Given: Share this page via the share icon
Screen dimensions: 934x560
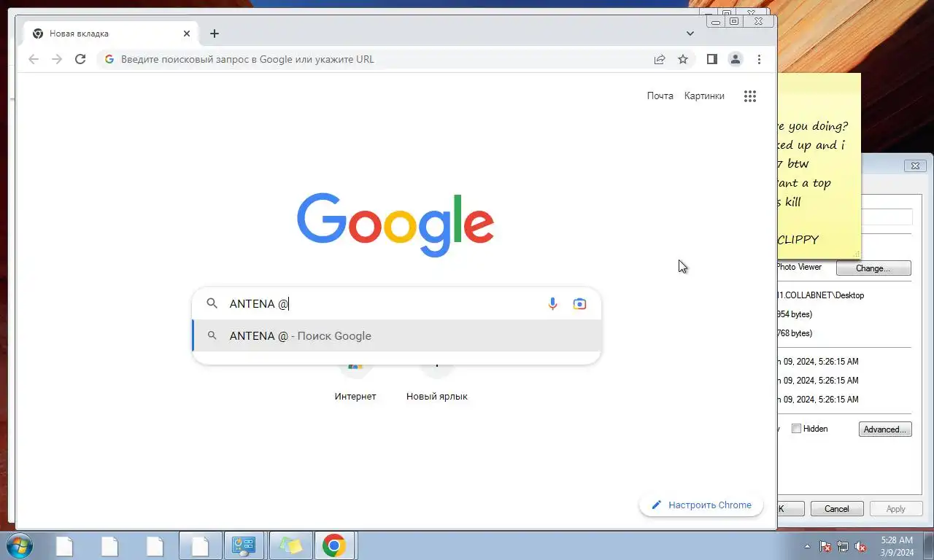Looking at the screenshot, I should 660,59.
